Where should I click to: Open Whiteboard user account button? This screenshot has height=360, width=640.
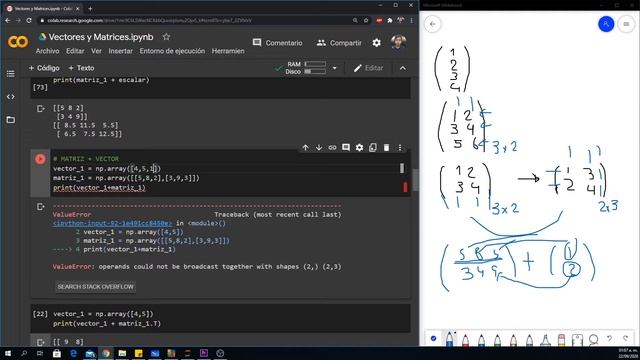[x=606, y=24]
